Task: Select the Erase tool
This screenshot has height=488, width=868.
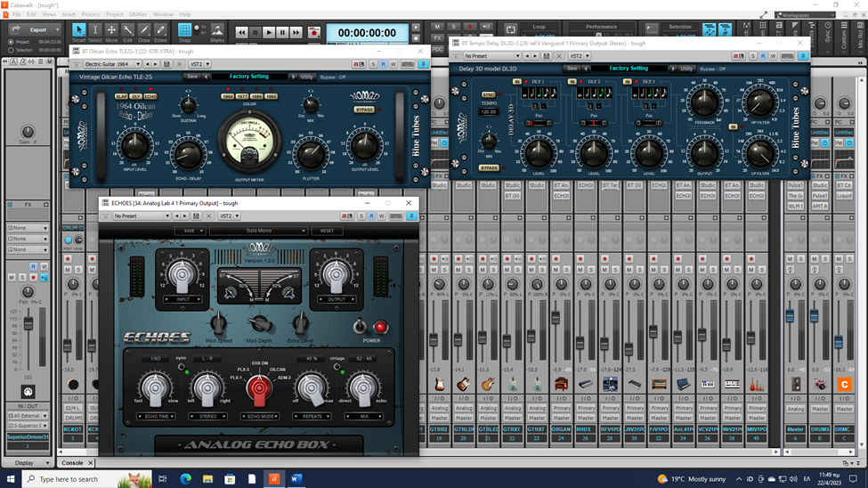Action: tap(160, 32)
